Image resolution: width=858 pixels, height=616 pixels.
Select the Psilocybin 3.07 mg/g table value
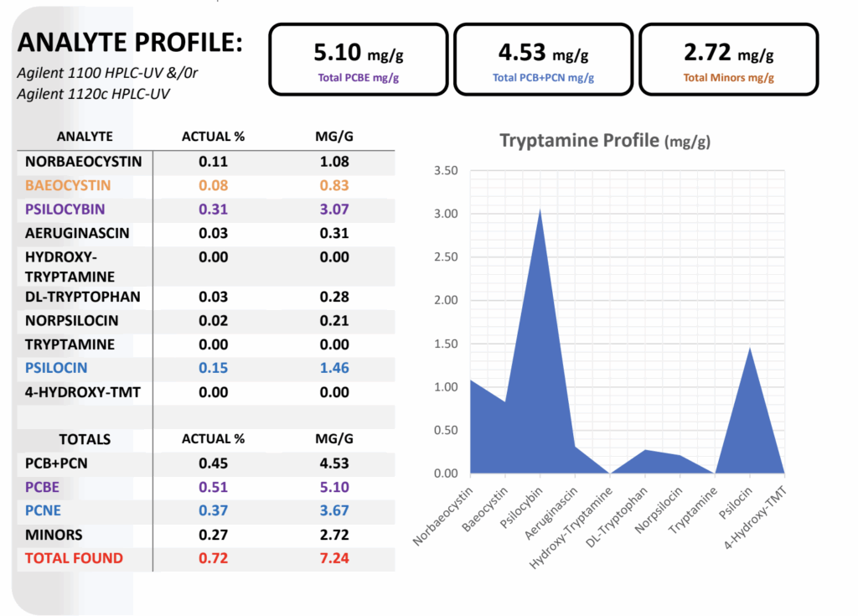click(x=333, y=209)
